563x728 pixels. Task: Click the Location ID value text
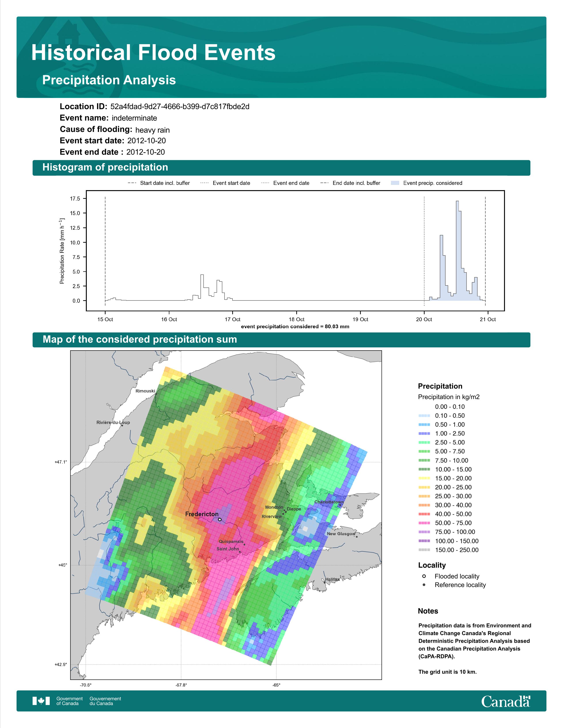180,107
